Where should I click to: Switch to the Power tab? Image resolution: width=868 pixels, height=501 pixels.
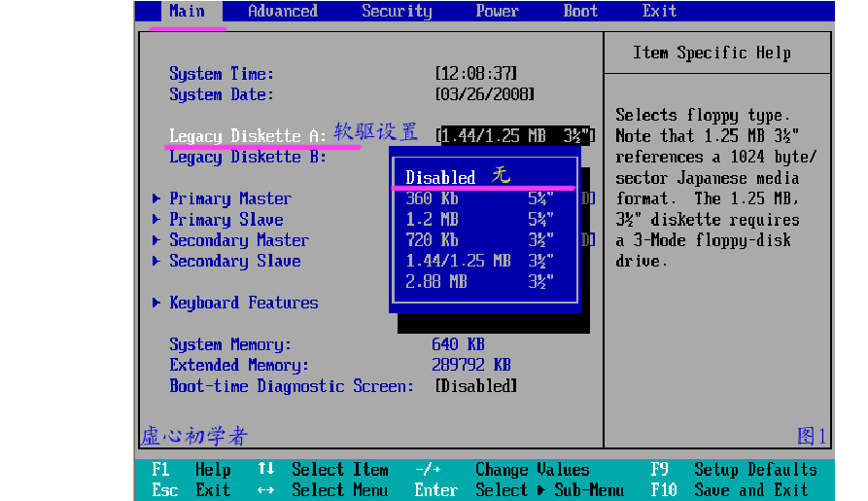[497, 11]
